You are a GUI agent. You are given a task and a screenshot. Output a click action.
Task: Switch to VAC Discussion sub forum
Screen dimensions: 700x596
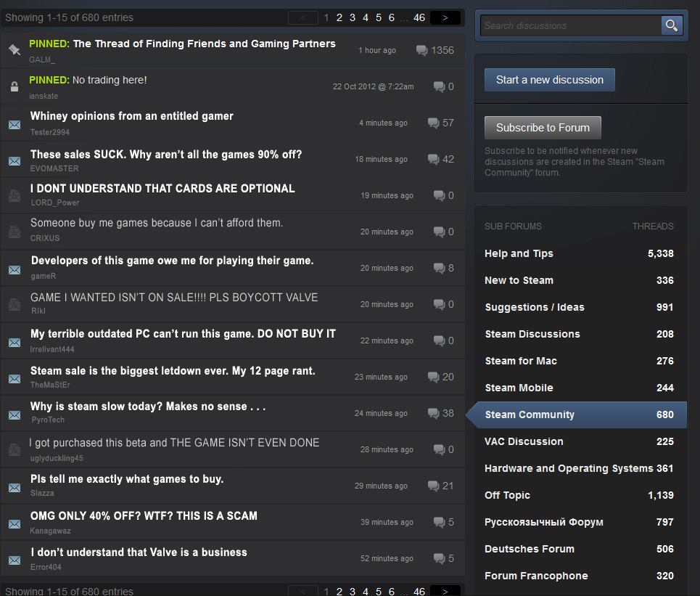pos(524,441)
